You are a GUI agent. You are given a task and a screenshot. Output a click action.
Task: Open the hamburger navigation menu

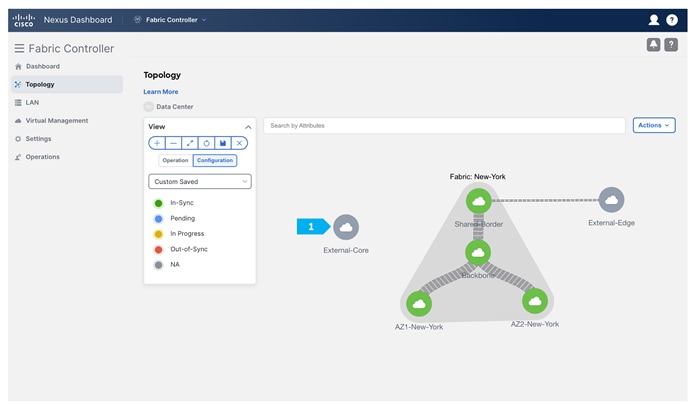(x=19, y=48)
